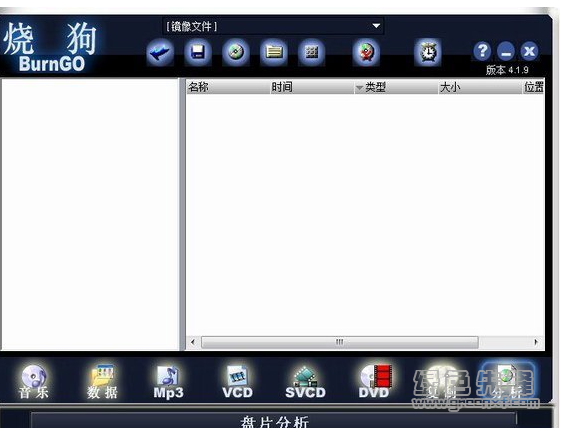Open help with the question mark icon
Image resolution: width=561 pixels, height=428 pixels.
(482, 51)
